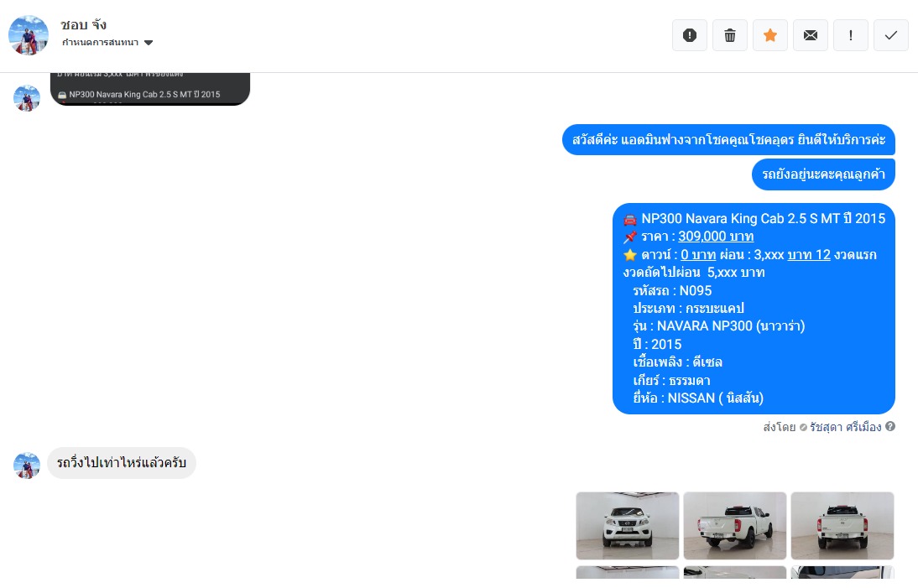918x588 pixels.
Task: Click the รุ่น : NAVARA NP300 line
Action: [x=719, y=326]
